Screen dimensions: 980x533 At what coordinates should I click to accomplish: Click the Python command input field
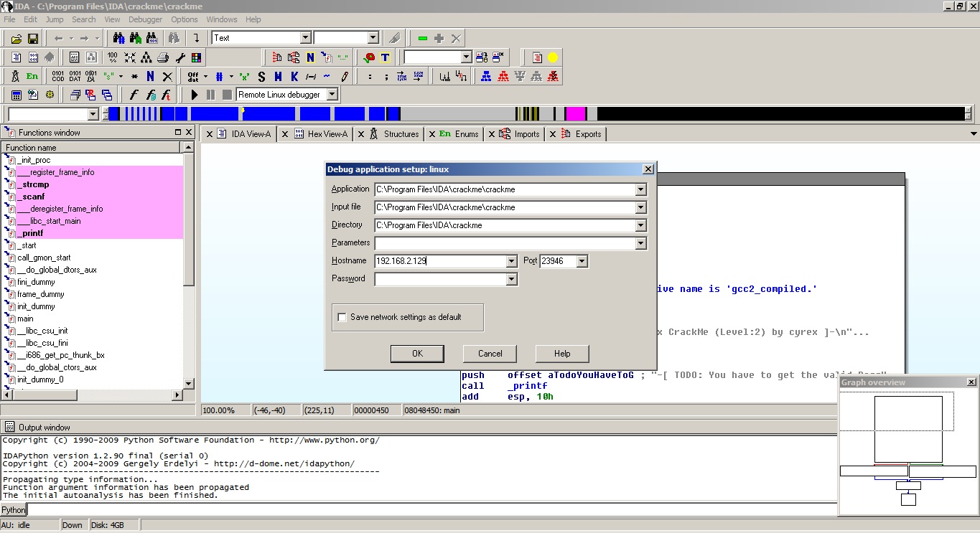coord(431,509)
